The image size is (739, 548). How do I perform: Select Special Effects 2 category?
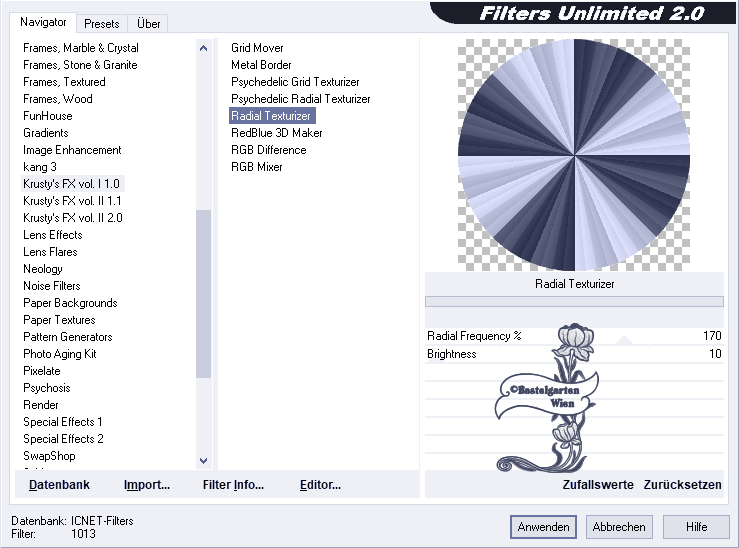pos(63,438)
